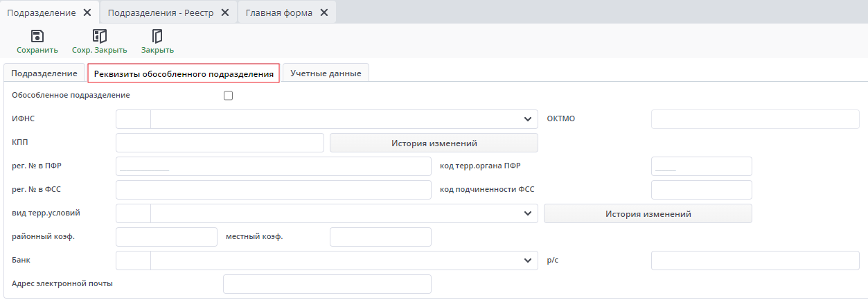Click the Сохр. Закрыть toolbar icon
This screenshot has height=300, width=868.
tap(100, 37)
